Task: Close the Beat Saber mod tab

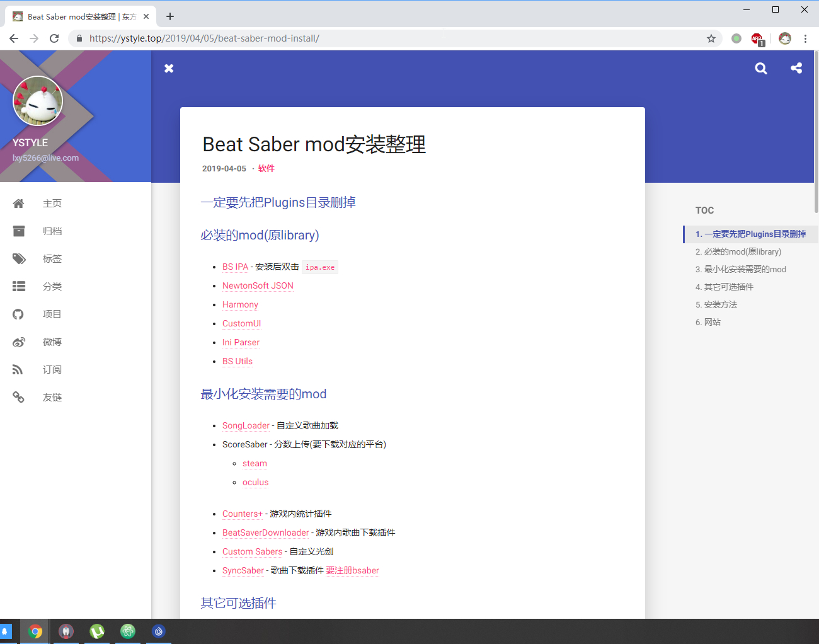Action: 146,16
